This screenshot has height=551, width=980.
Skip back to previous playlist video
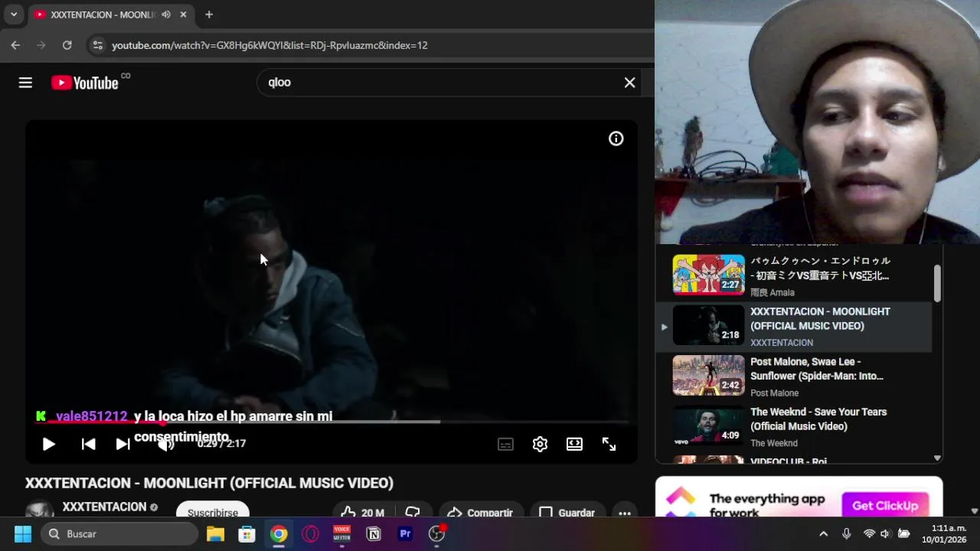(x=88, y=444)
